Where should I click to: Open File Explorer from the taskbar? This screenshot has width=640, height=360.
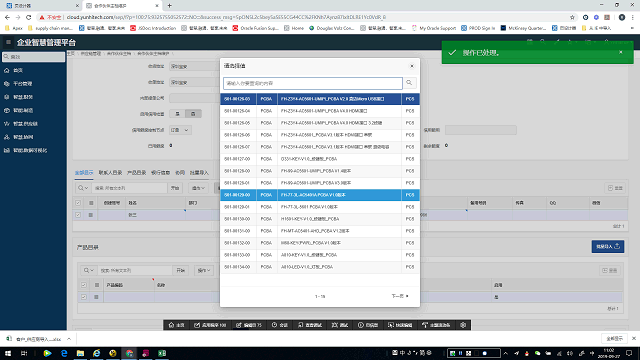coord(80,353)
